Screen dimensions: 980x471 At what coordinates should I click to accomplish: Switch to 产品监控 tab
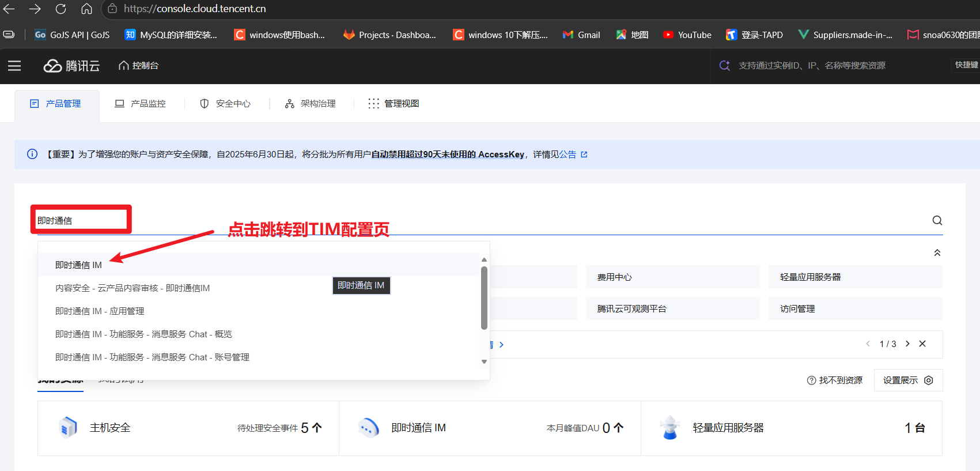tap(141, 104)
